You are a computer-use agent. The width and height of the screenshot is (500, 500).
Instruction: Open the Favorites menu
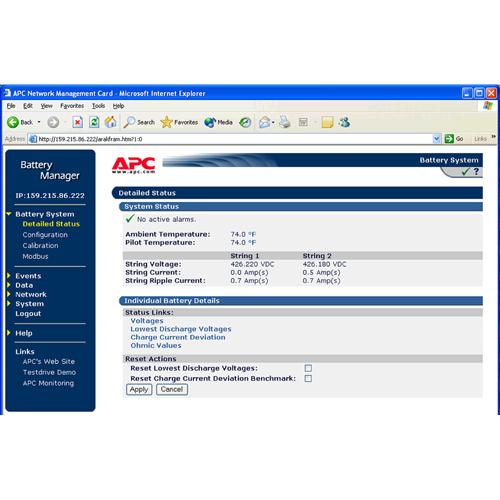coord(72,106)
